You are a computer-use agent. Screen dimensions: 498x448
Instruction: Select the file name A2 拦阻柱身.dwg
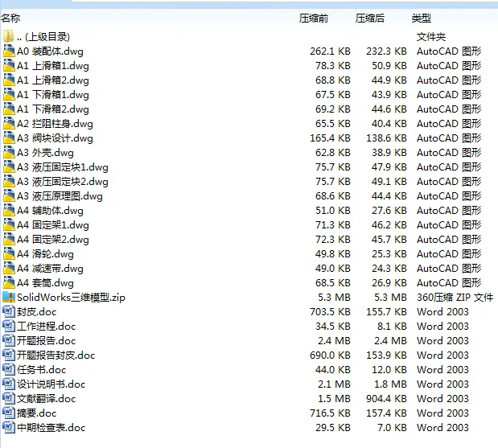55,124
